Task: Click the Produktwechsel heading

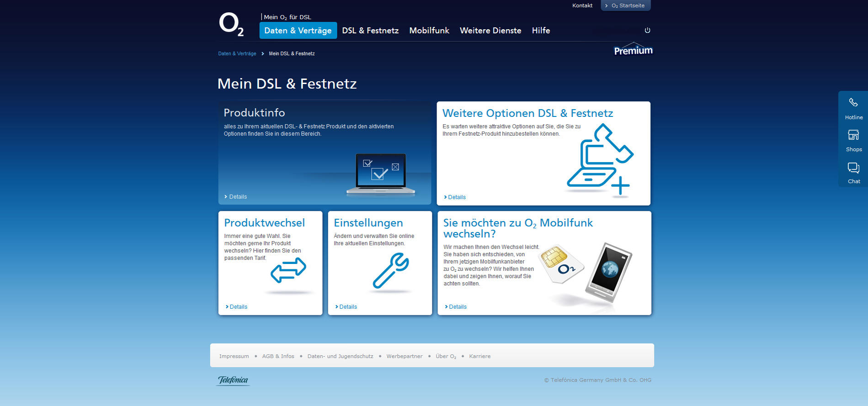Action: (x=264, y=223)
